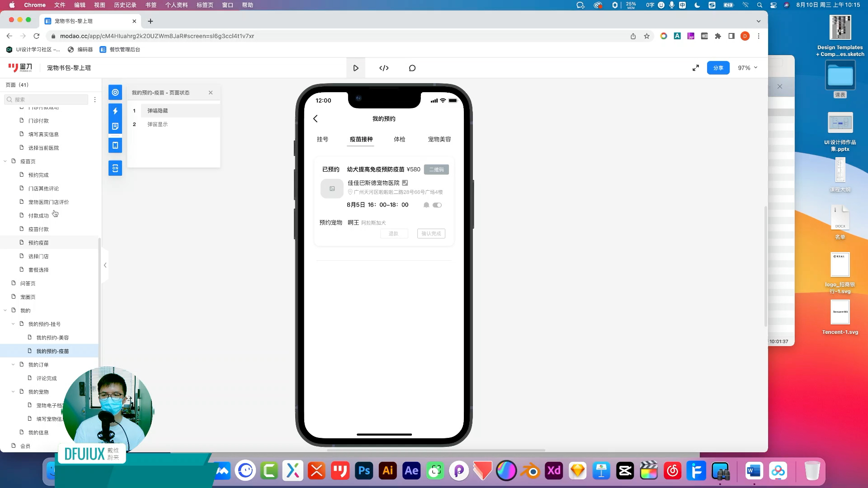
Task: Click the 确认完成 button
Action: point(431,234)
